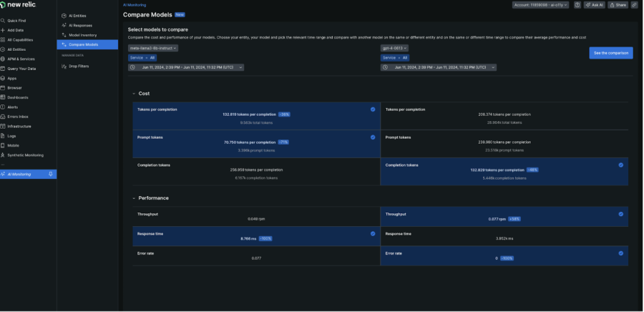Click the New Relic logo
The image size is (644, 312).
coord(19,5)
